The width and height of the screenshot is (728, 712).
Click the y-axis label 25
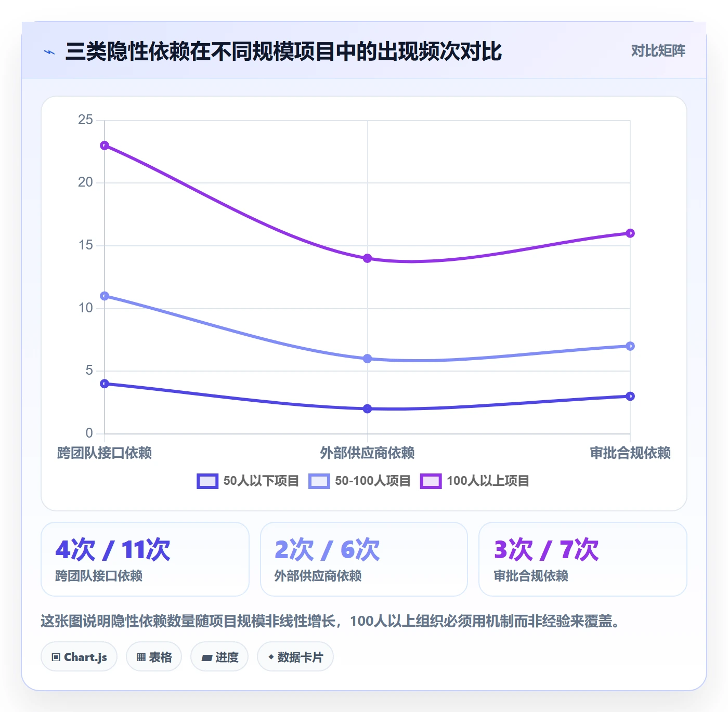[85, 120]
